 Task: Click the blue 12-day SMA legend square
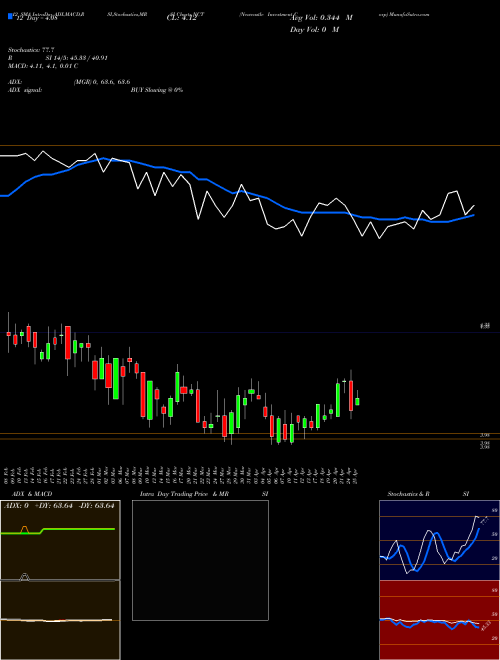coord(10,17)
